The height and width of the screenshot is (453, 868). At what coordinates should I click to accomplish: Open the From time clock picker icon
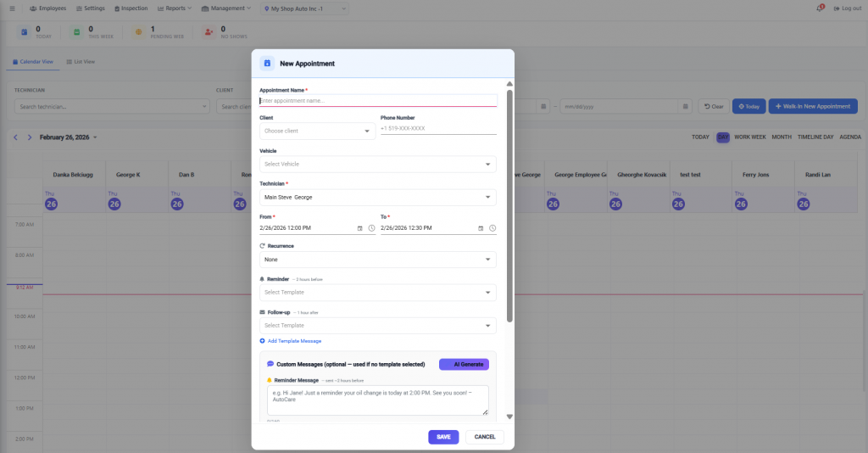tap(371, 228)
